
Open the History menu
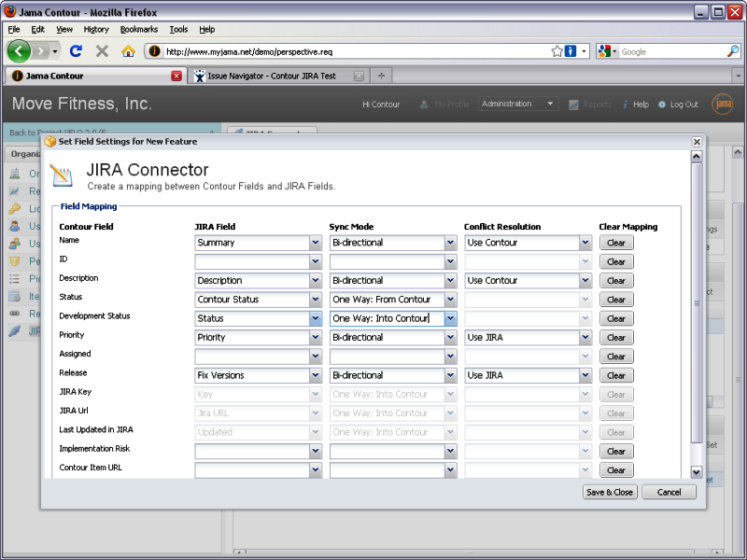point(96,29)
